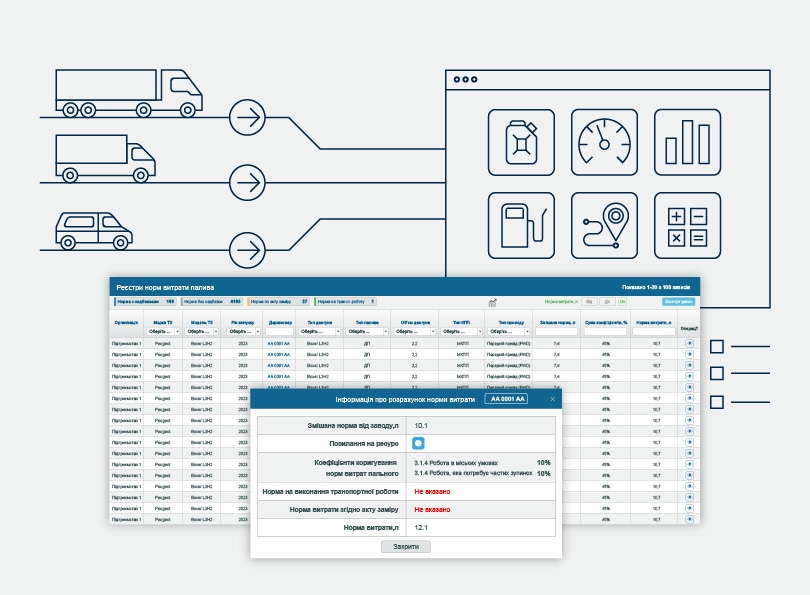Open the route map pin icon

pos(604,226)
